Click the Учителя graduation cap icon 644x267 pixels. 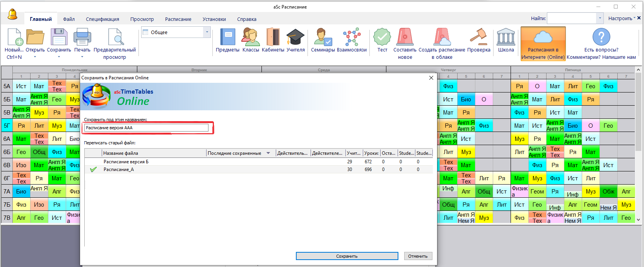coord(296,38)
